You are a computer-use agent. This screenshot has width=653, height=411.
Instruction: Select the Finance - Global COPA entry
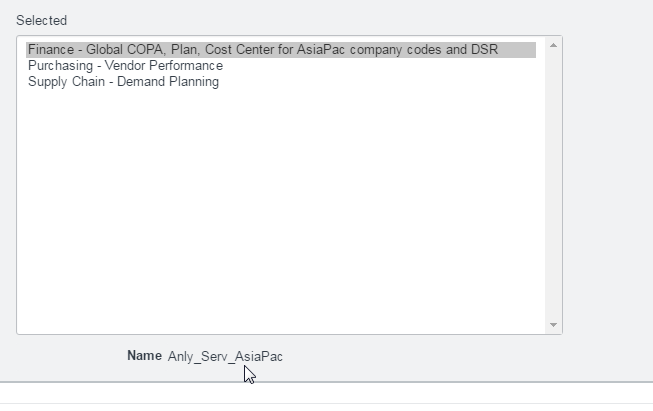point(281,50)
